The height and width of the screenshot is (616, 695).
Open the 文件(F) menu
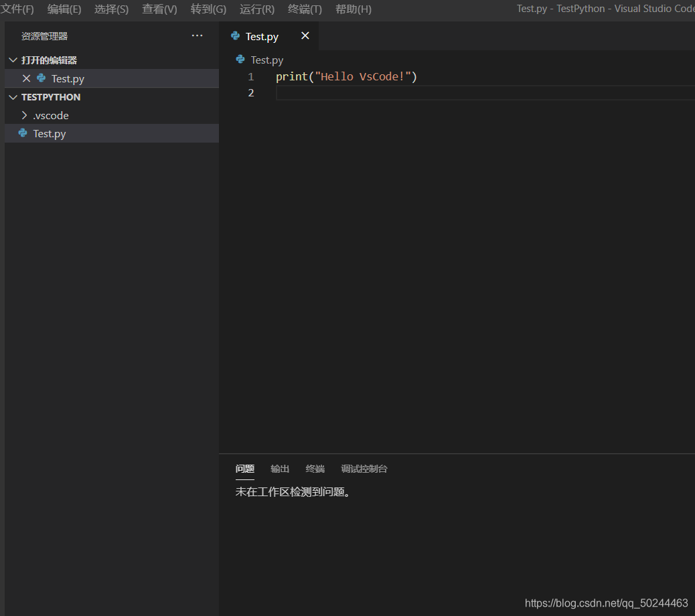(x=18, y=9)
